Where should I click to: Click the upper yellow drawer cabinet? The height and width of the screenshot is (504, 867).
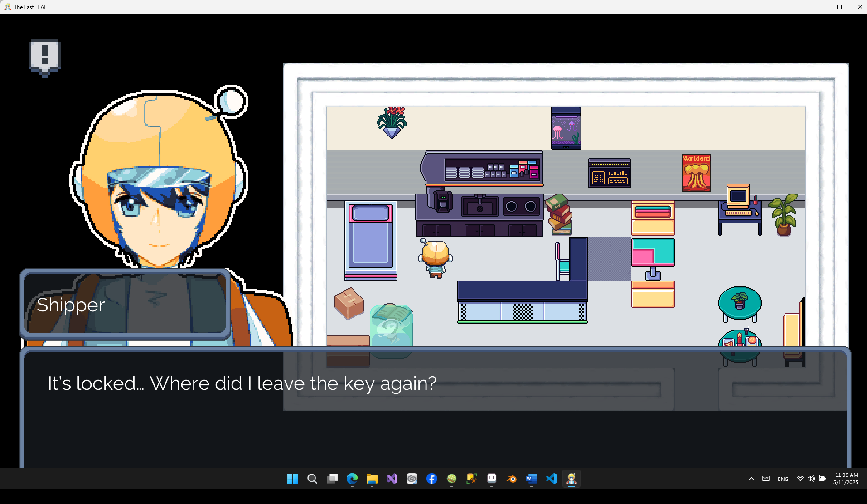click(653, 218)
